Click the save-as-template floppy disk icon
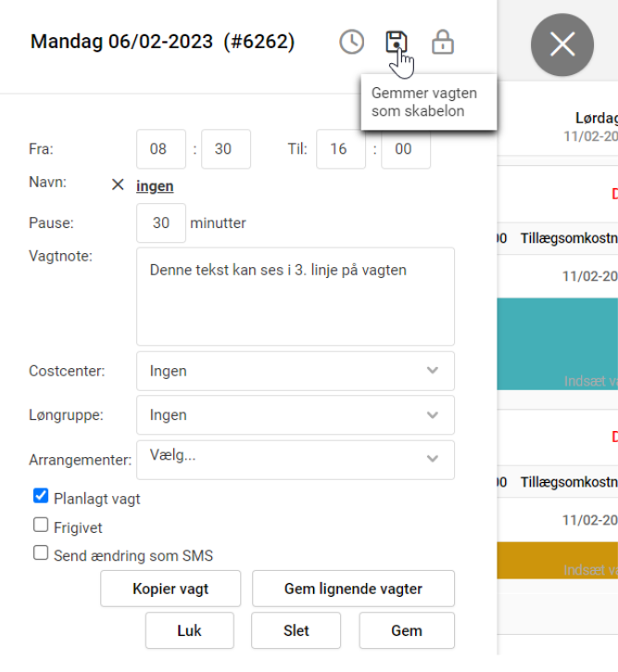Image resolution: width=618 pixels, height=672 pixels. (397, 42)
